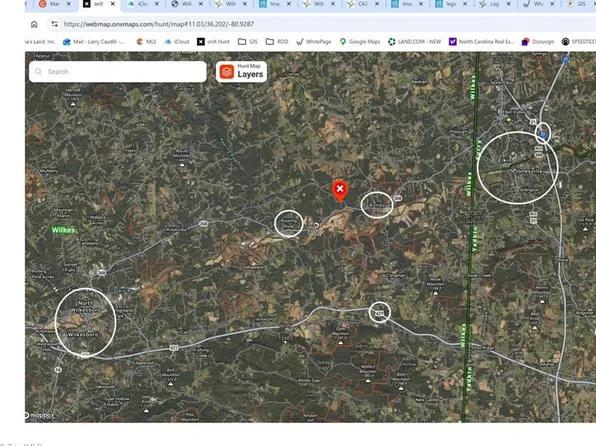Close the Log tab
Viewport: 596px width, 446px height.
coord(509,4)
